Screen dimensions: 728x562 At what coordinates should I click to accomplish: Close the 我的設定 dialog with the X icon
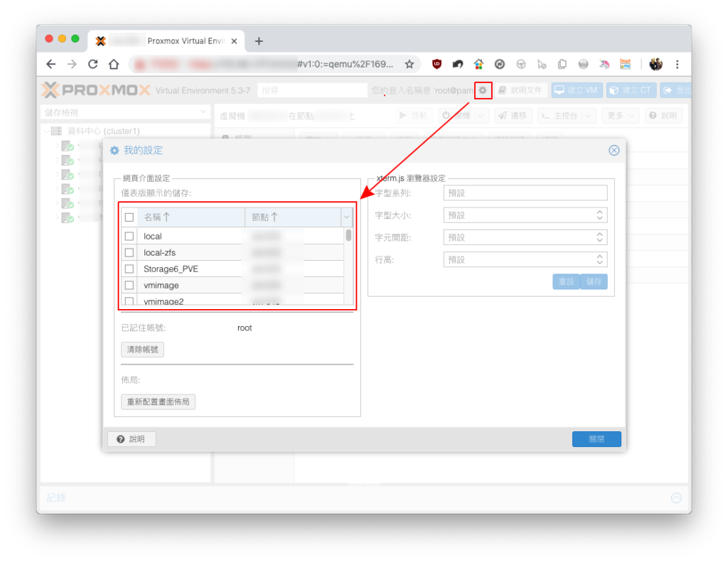[614, 151]
